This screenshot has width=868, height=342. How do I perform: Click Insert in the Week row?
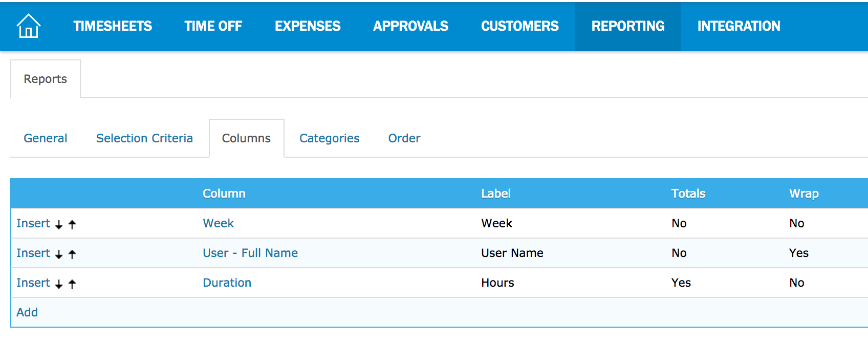tap(33, 223)
